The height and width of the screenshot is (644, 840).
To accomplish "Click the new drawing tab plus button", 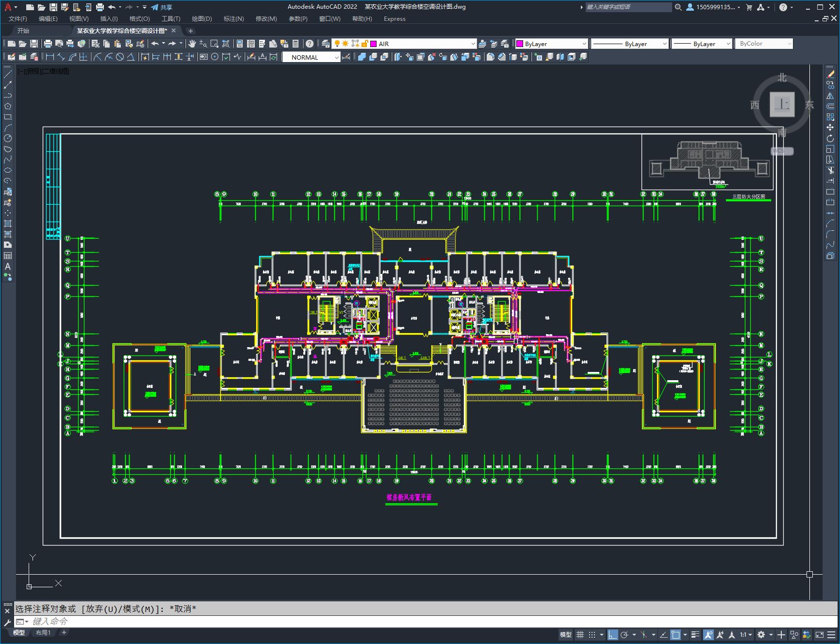I will 190,31.
